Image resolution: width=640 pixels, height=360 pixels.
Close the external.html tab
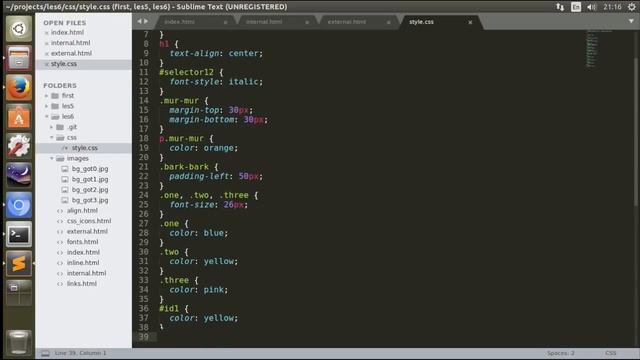pyautogui.click(x=389, y=22)
